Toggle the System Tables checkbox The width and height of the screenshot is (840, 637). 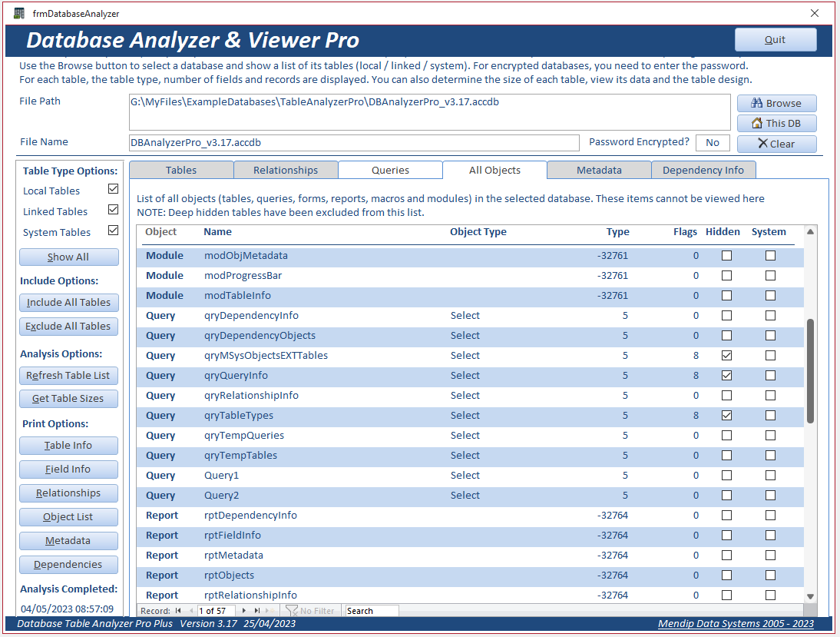pos(113,230)
